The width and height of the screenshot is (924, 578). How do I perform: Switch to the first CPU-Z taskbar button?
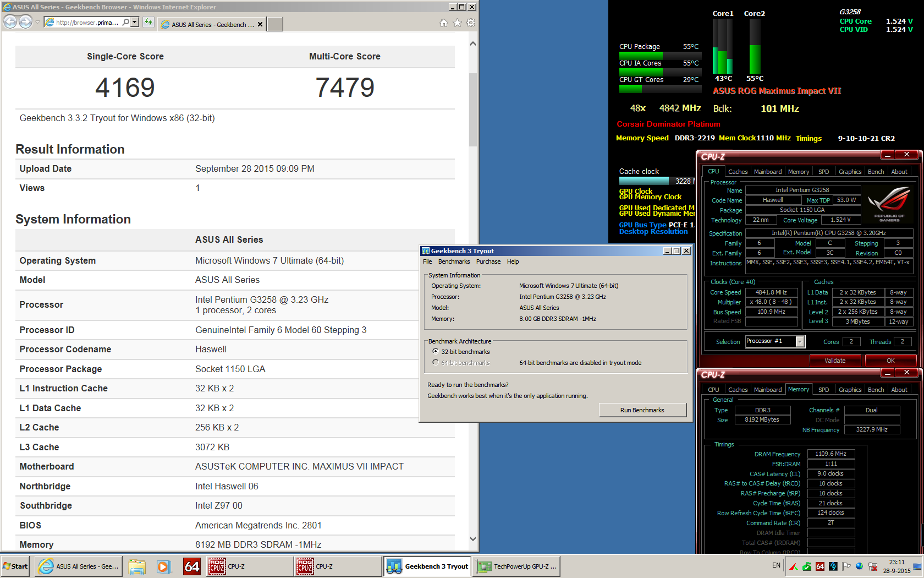pyautogui.click(x=250, y=566)
